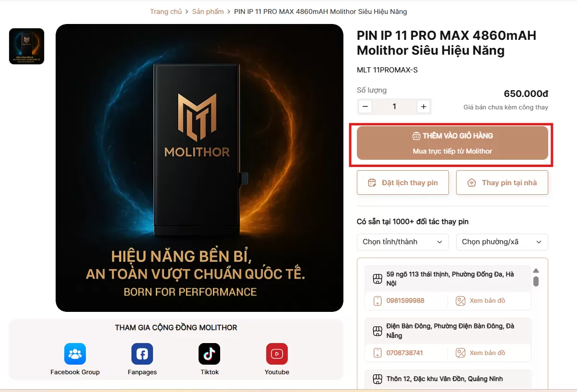Screen dimensions: 577x392
Task: Open the Fanpages Facebook icon
Action: click(142, 354)
